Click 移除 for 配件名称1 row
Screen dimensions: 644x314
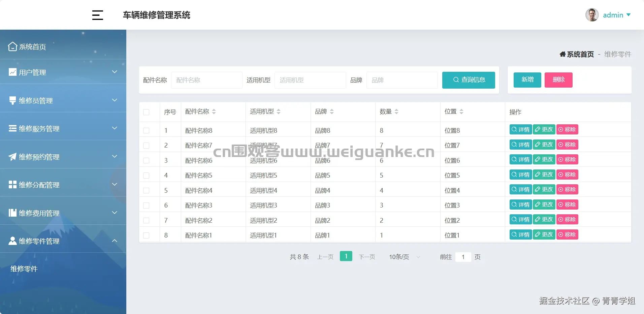567,234
